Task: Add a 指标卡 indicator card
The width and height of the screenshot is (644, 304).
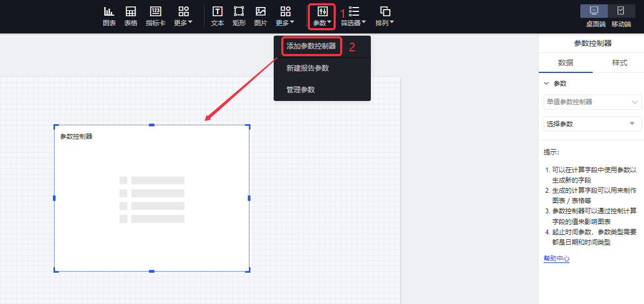Action: click(x=155, y=16)
